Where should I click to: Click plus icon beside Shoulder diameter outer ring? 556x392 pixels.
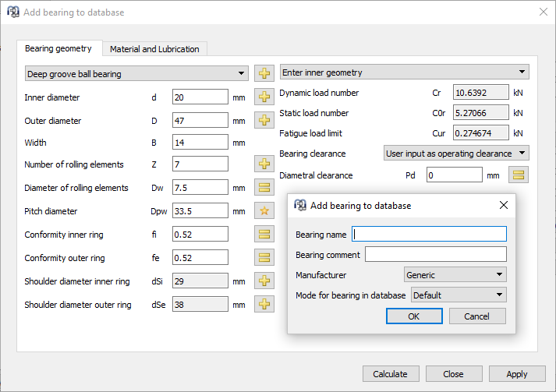[x=265, y=305]
